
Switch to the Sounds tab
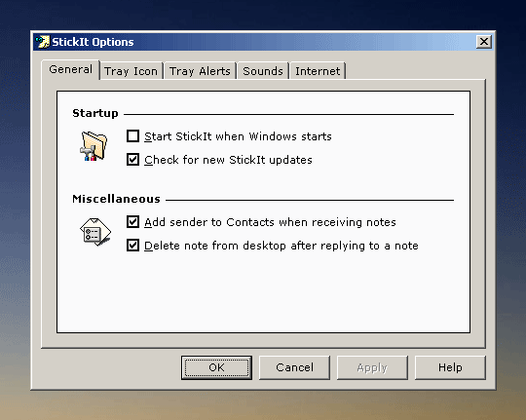click(x=263, y=71)
